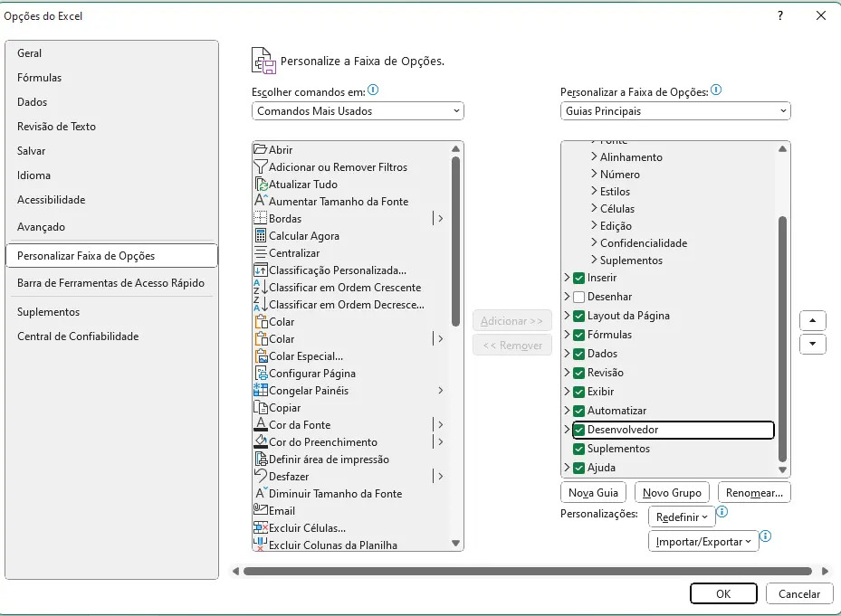Click the info icon next to Redefinir
Image resolution: width=841 pixels, height=616 pixels.
[722, 511]
